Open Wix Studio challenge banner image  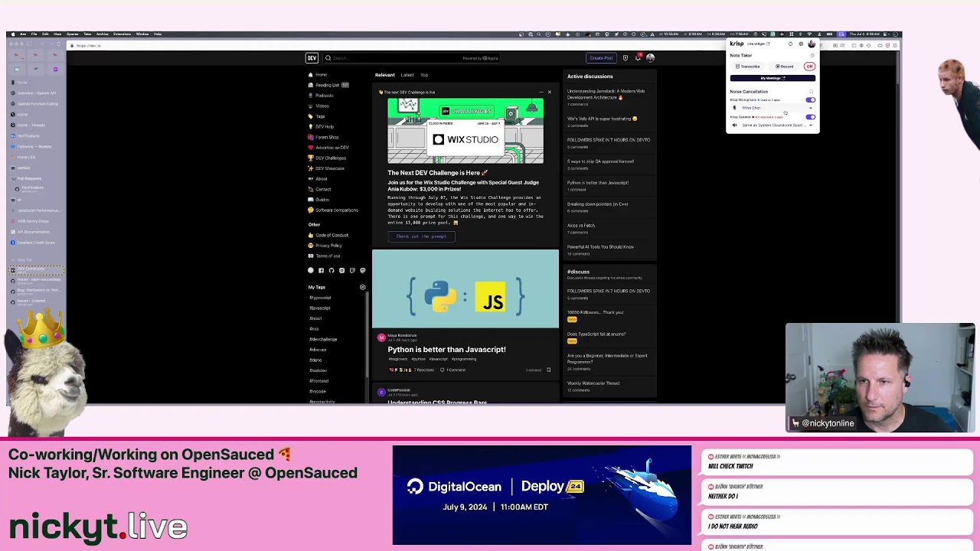pos(465,131)
